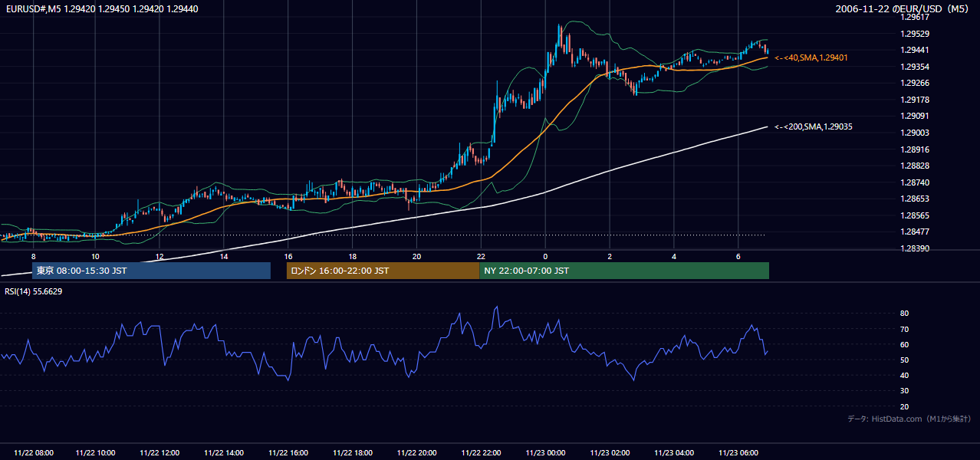The image size is (980, 460).
Task: Click price axis label 1.29266
Action: point(915,83)
